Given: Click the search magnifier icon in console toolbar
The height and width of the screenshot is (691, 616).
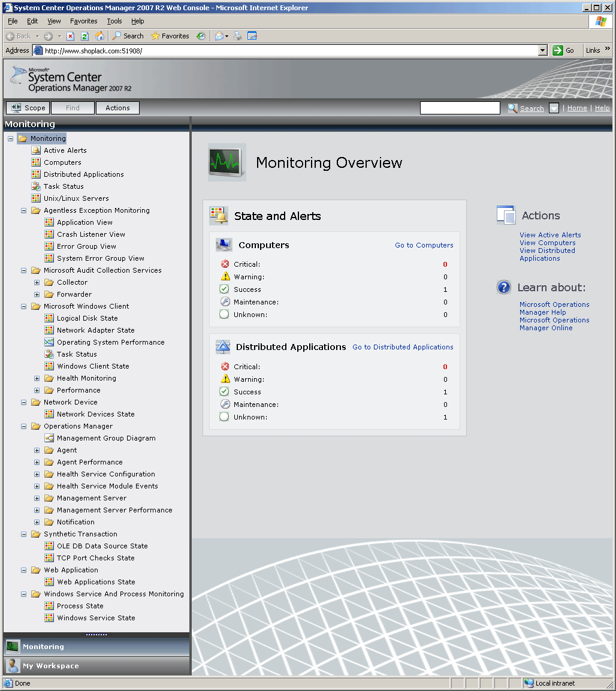Looking at the screenshot, I should tap(512, 108).
